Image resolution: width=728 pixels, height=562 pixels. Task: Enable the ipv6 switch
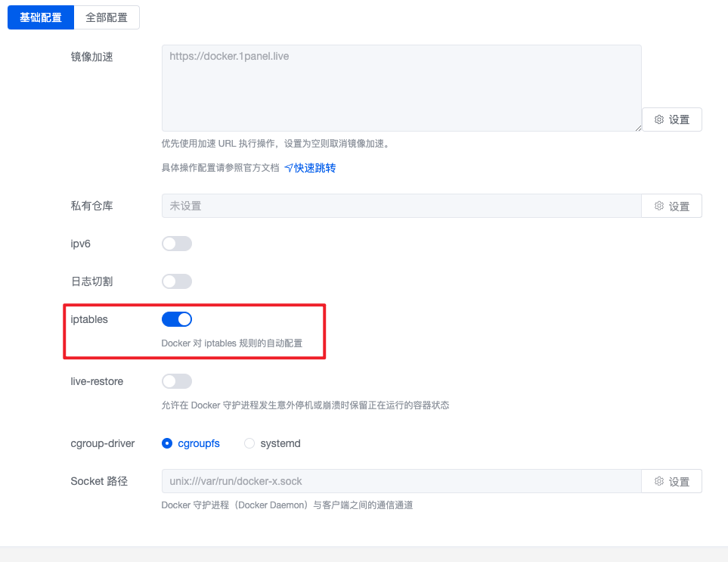[x=176, y=244]
